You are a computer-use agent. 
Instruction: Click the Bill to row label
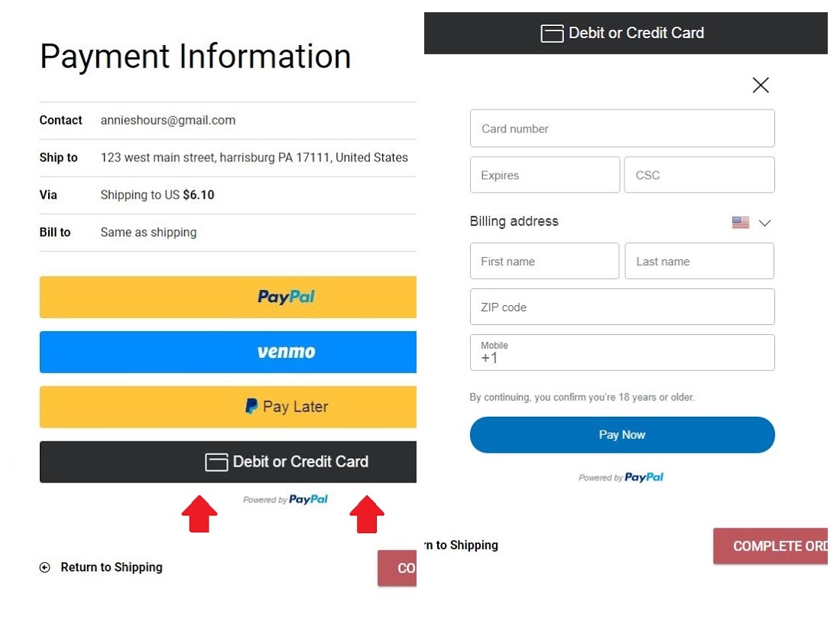click(x=54, y=233)
